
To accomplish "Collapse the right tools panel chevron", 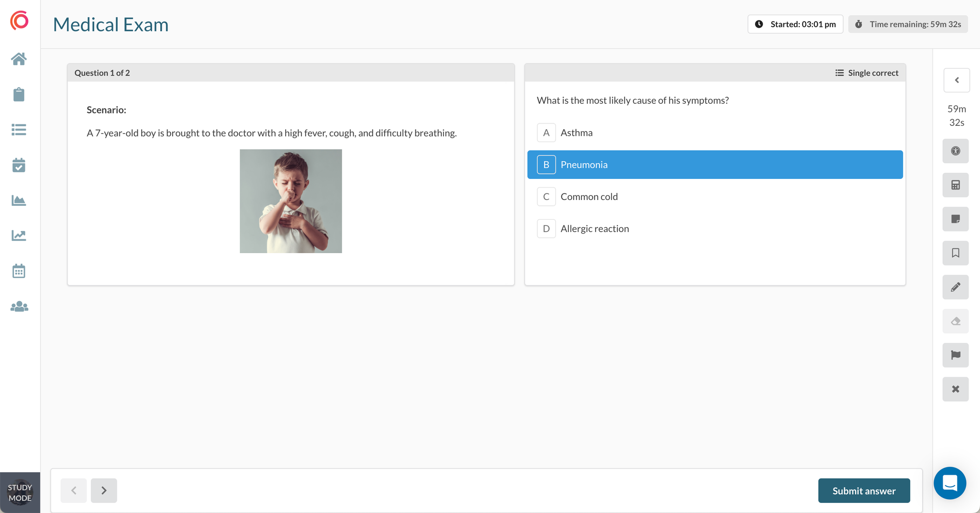I will point(957,80).
